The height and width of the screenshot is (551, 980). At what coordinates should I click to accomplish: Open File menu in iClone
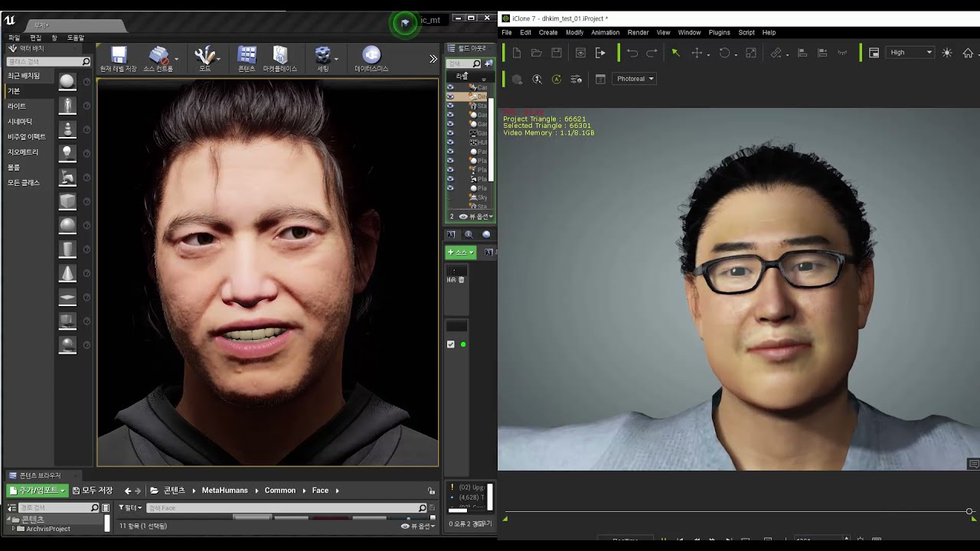507,32
